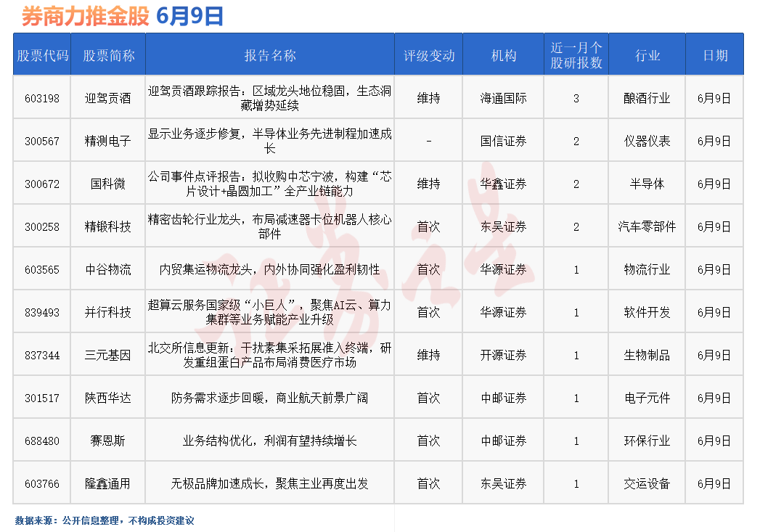Click the 股票简称 column header
Viewport: 760px width, 532px height.
pos(109,55)
